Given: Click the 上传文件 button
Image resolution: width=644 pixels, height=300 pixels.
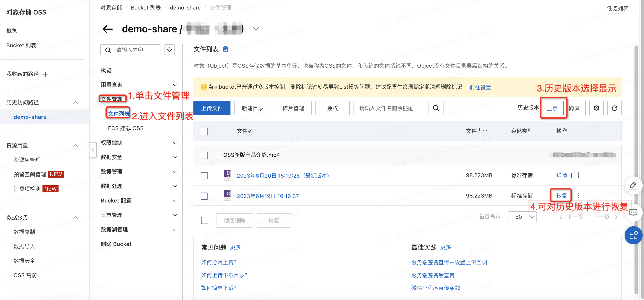Looking at the screenshot, I should click(x=212, y=108).
